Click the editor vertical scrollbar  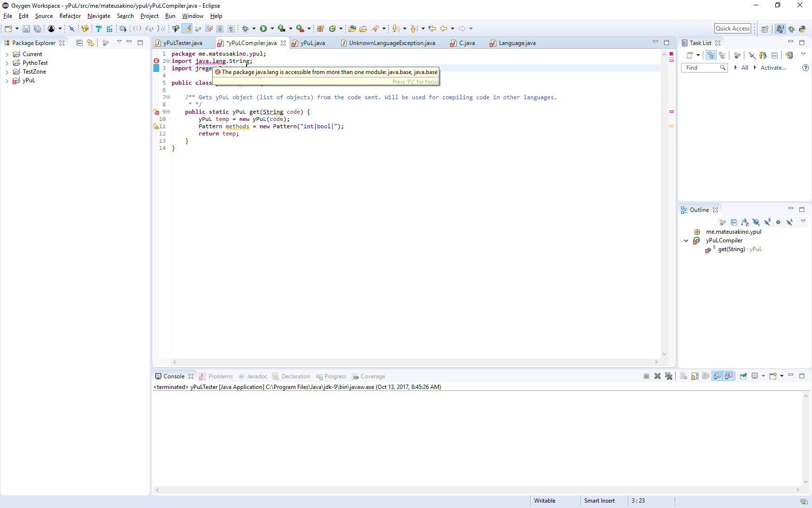[x=664, y=203]
